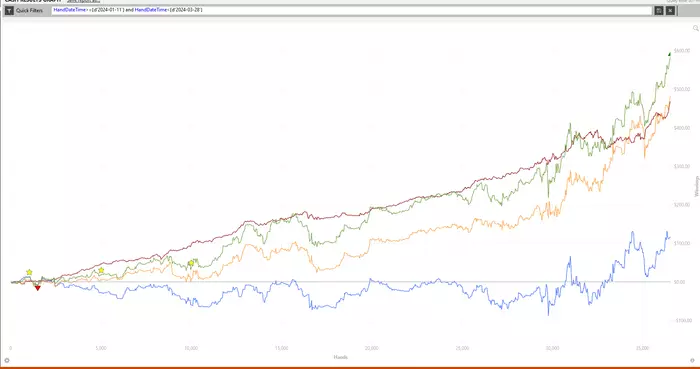The height and width of the screenshot is (369, 700).
Task: Clear the filter using the X icon
Action: 670,10
